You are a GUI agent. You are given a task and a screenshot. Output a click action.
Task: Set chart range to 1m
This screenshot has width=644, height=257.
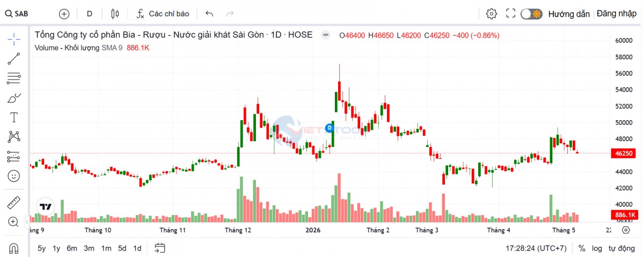tap(106, 248)
